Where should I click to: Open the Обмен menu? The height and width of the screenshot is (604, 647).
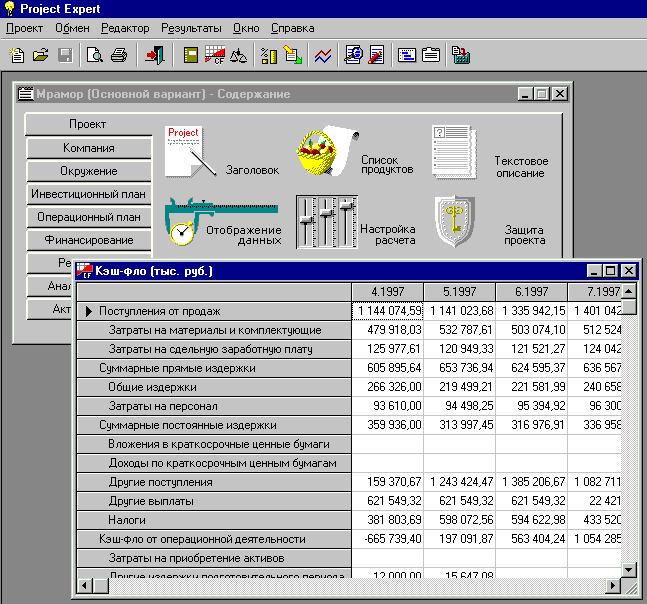pos(72,28)
